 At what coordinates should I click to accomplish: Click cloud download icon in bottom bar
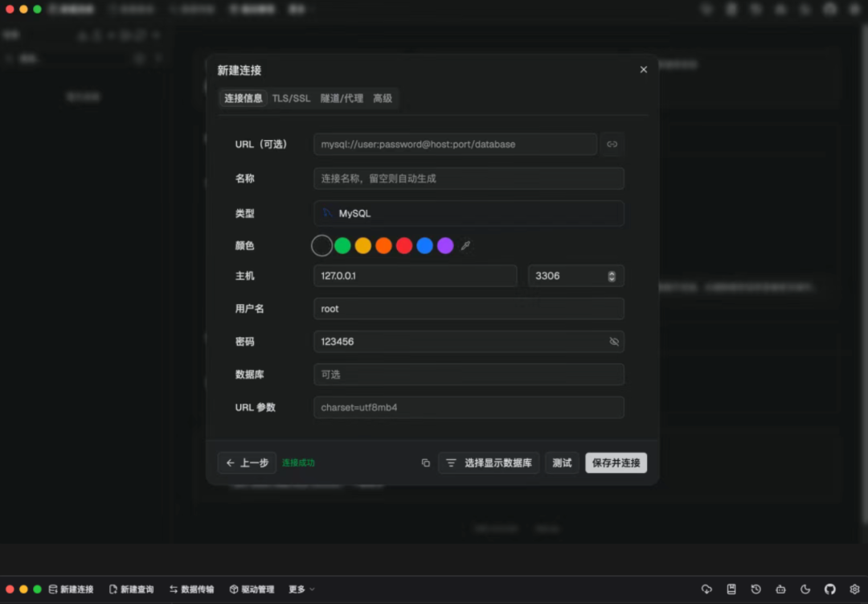click(707, 589)
